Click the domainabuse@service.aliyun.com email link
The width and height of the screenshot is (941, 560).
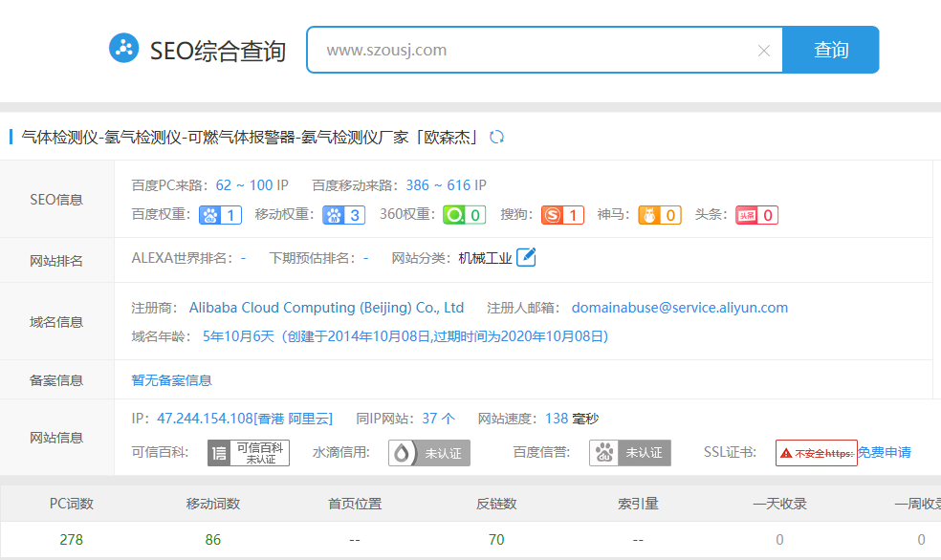[679, 308]
